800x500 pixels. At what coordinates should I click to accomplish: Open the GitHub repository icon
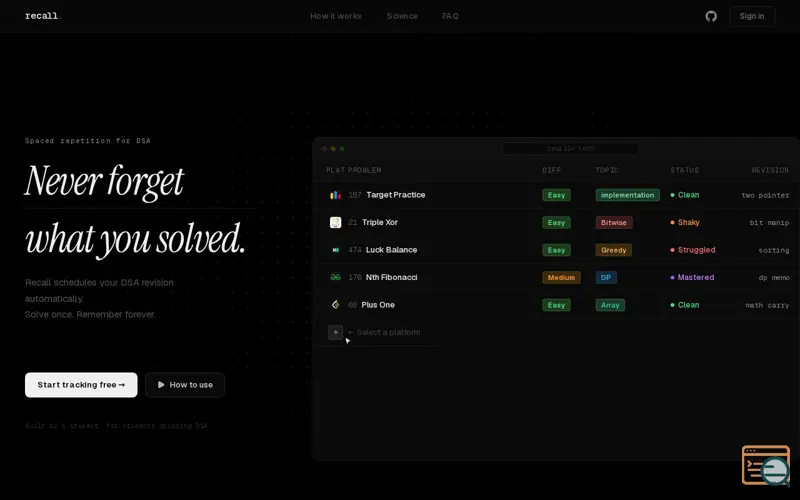click(x=711, y=16)
